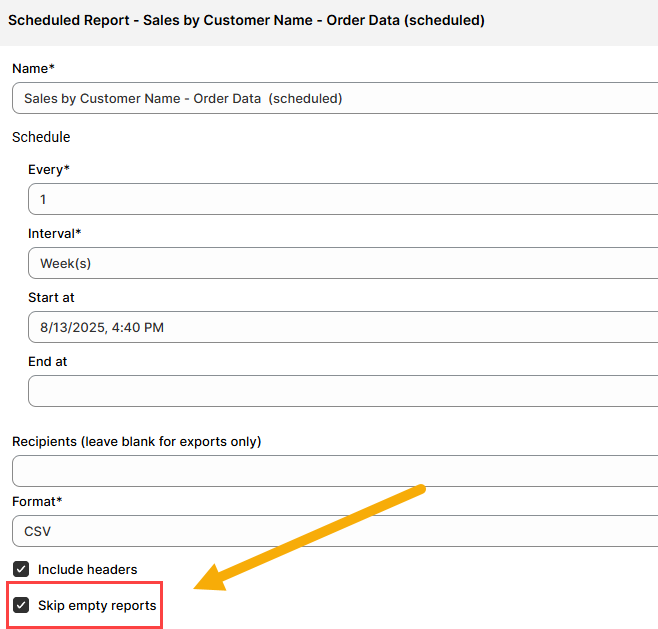
Task: Click the Scheduled Report title header
Action: click(x=246, y=20)
